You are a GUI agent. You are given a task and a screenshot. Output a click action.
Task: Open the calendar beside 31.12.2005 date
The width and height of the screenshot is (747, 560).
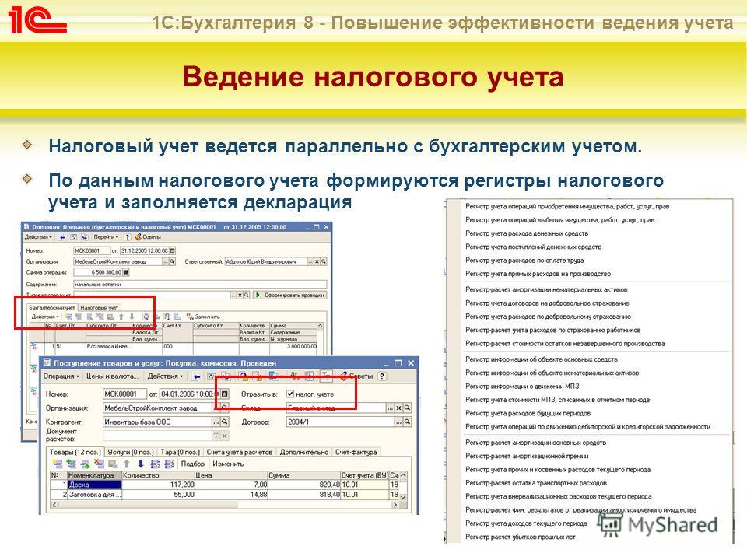tap(173, 250)
